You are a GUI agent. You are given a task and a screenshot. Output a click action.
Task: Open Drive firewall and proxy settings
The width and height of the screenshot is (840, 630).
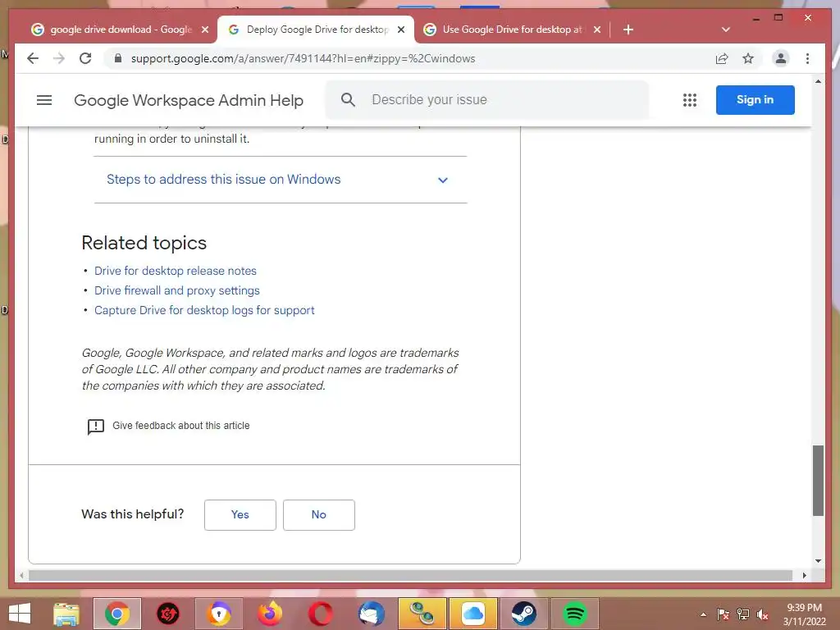pos(177,290)
